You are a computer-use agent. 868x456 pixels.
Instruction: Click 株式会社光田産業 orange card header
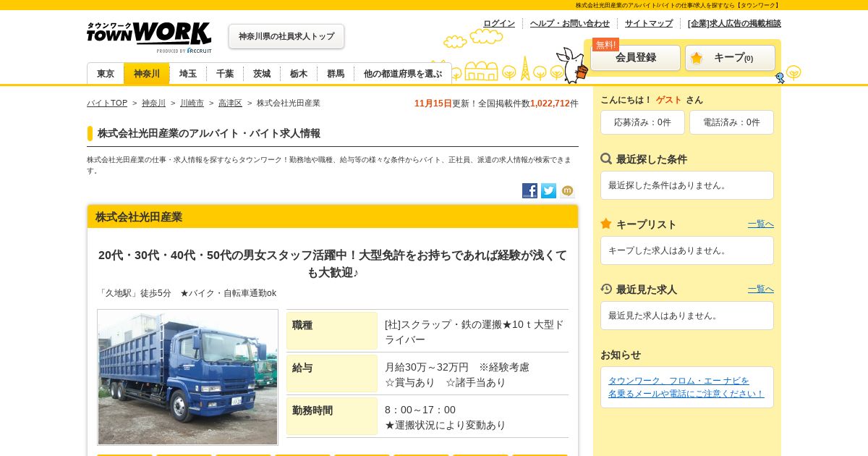333,216
